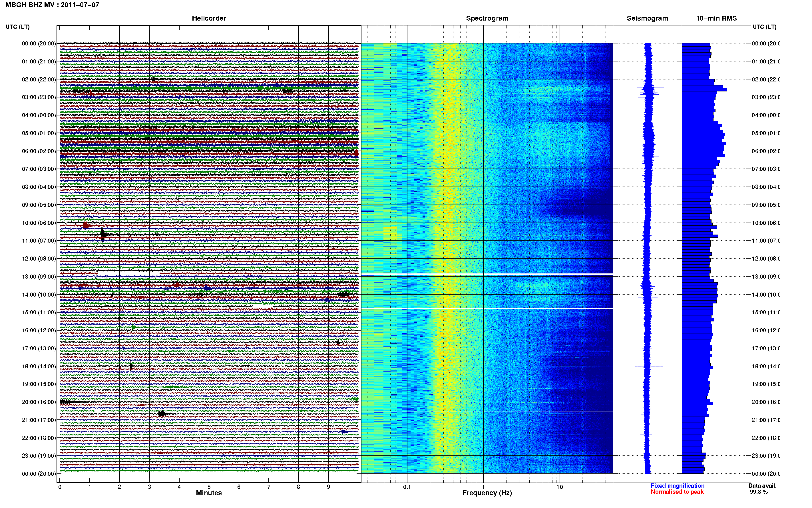Click the '10' frequency axis tick label
This screenshot has width=812, height=508.
click(560, 487)
